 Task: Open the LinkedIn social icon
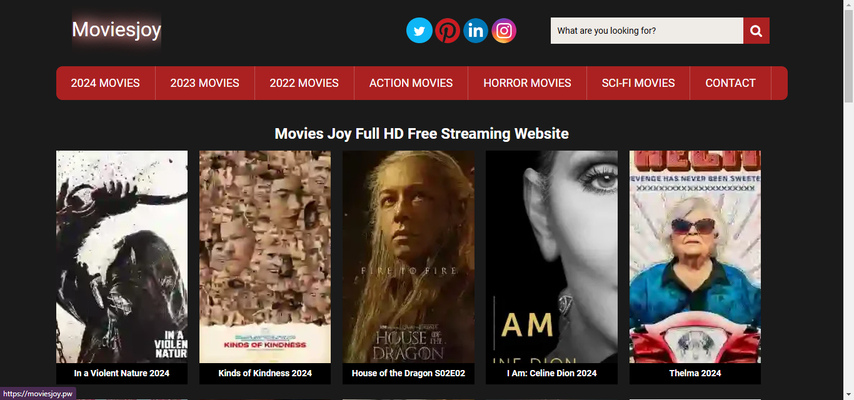coord(475,31)
